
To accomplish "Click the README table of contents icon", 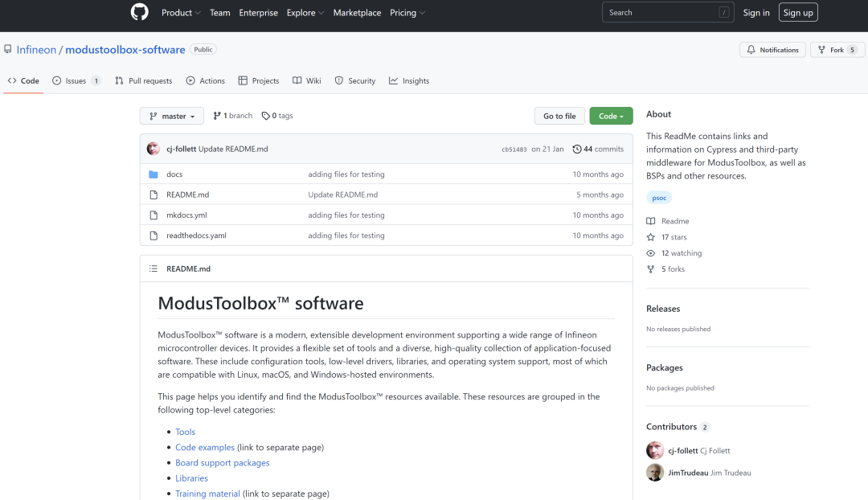I will [154, 268].
